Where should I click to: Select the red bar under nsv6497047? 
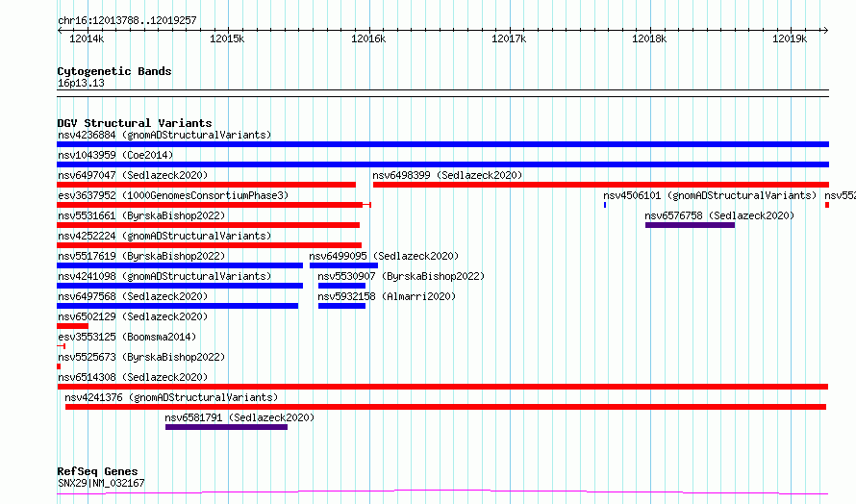(207, 185)
